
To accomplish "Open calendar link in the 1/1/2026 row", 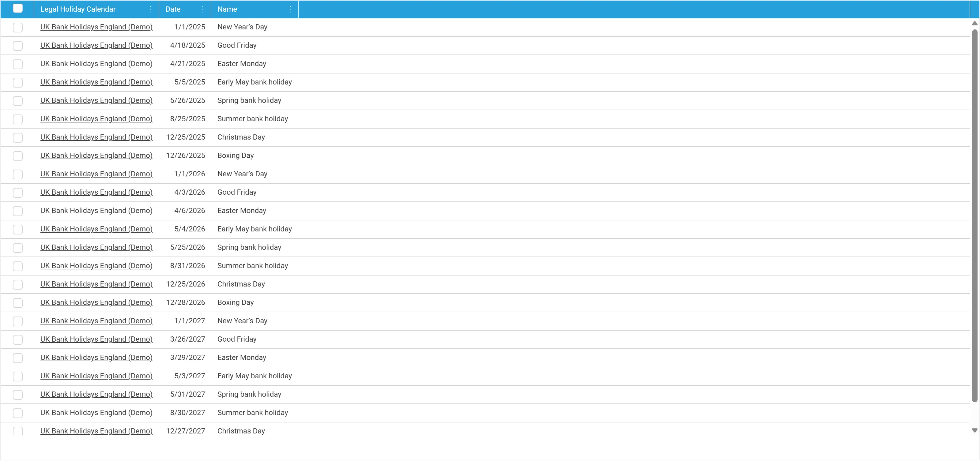I will coord(96,174).
